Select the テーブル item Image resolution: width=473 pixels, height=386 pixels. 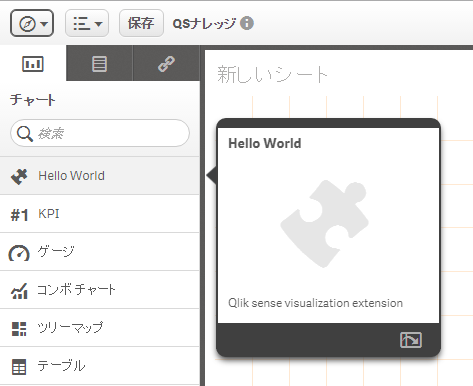[x=100, y=366]
